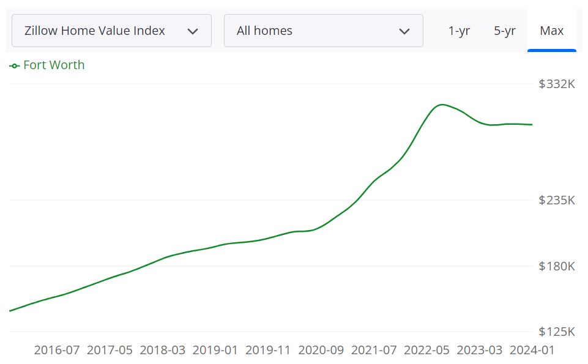The height and width of the screenshot is (364, 588).
Task: Toggle the Fort Worth legend series
Action: 47,65
